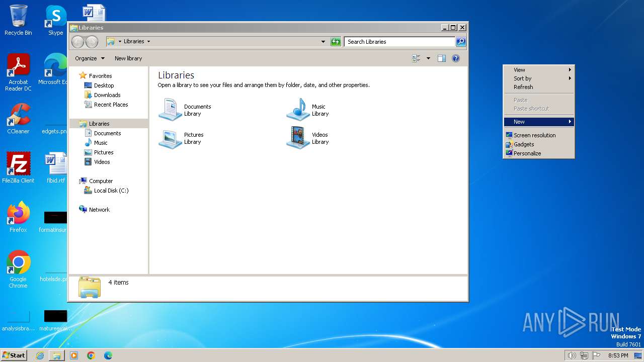Screen dimensions: 644x362
Task: Open Skype desktop shortcut
Action: [x=55, y=20]
